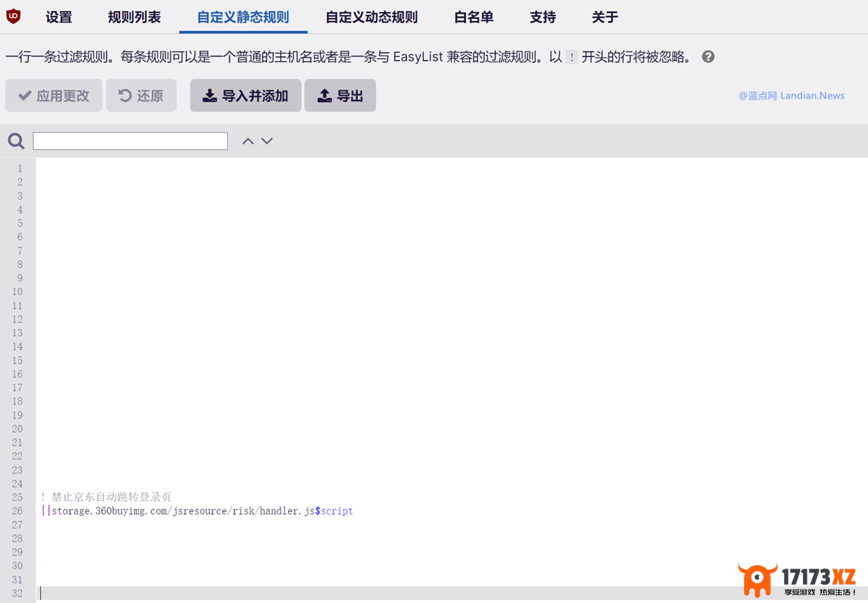868x603 pixels.
Task: Switch to the 支持 tab
Action: point(543,17)
